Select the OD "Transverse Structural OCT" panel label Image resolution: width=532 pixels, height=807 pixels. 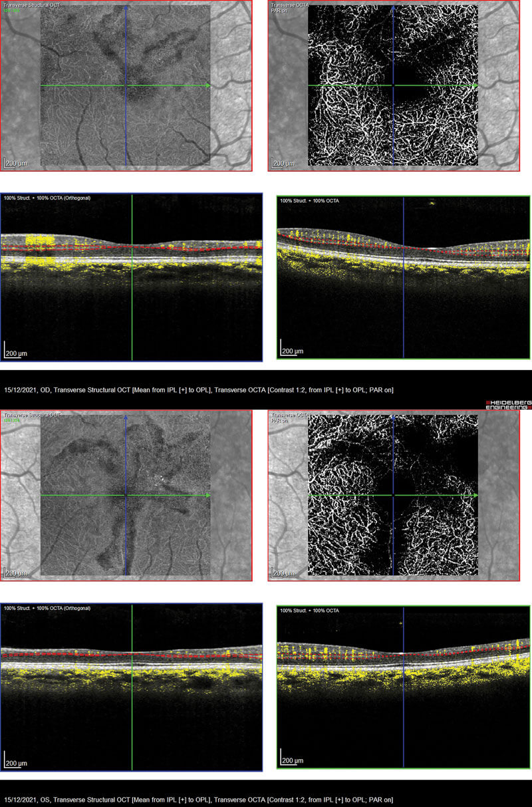pyautogui.click(x=33, y=5)
